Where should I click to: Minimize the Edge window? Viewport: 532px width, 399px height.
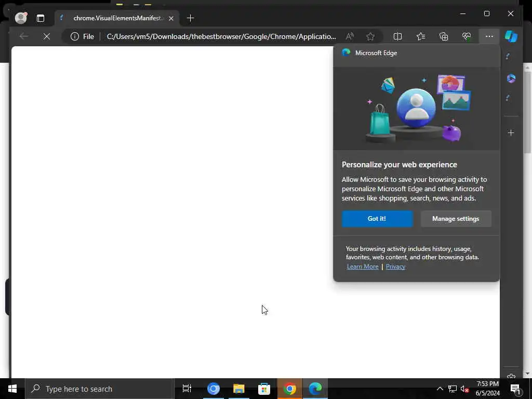[463, 14]
